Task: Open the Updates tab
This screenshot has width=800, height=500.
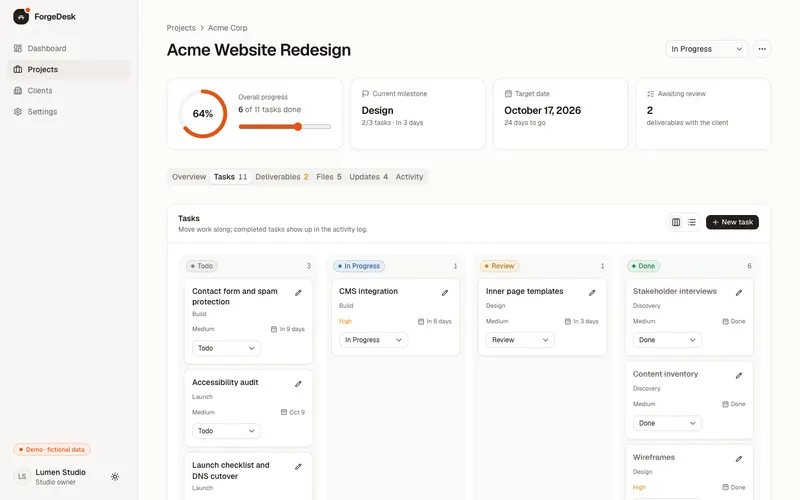Action: pyautogui.click(x=368, y=177)
